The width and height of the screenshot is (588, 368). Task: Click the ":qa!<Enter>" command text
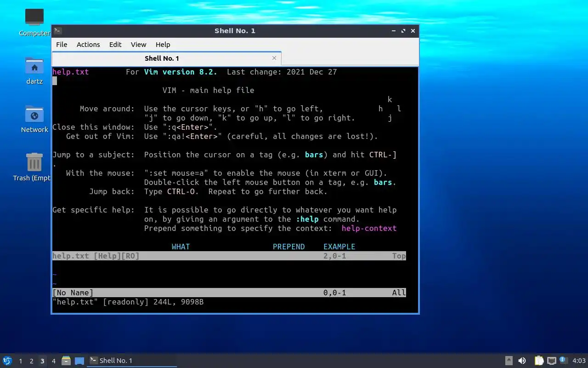click(x=192, y=136)
